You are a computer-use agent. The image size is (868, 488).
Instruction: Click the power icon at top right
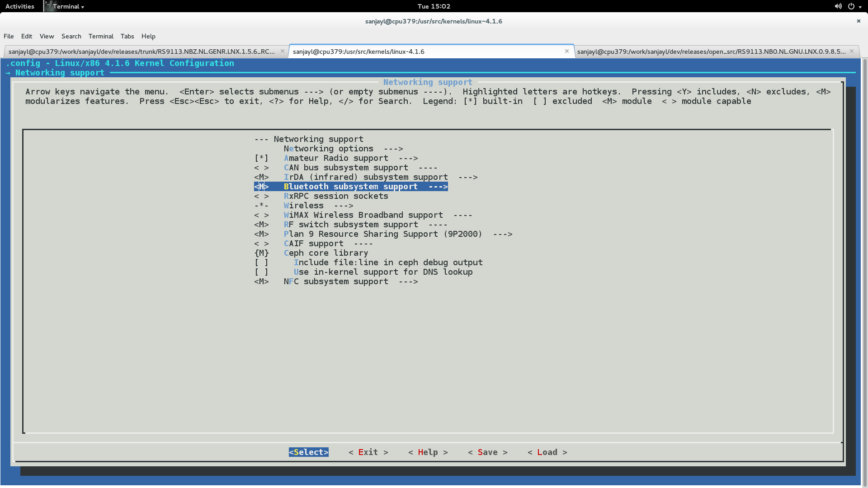click(852, 6)
